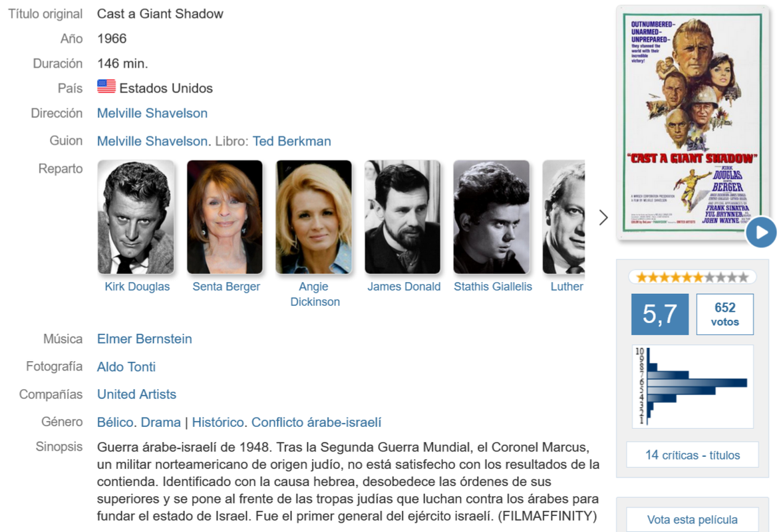Click the 652 votos box
The image size is (781, 532).
(724, 315)
